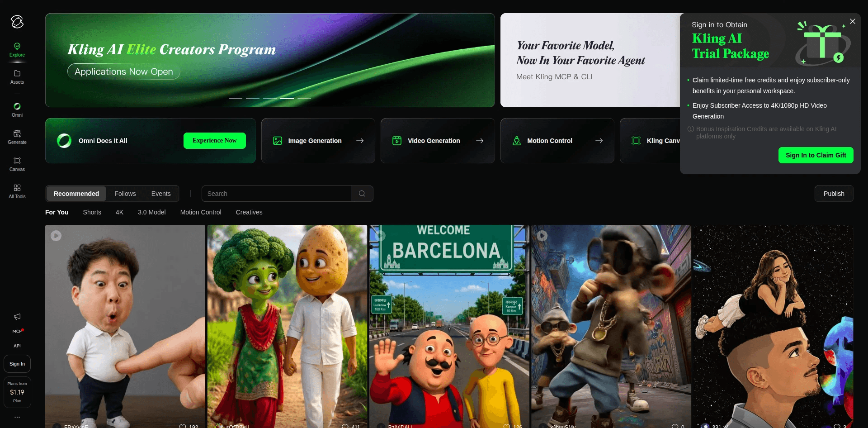The image size is (868, 428).
Task: Click the Motion Control figure icon
Action: point(517,141)
